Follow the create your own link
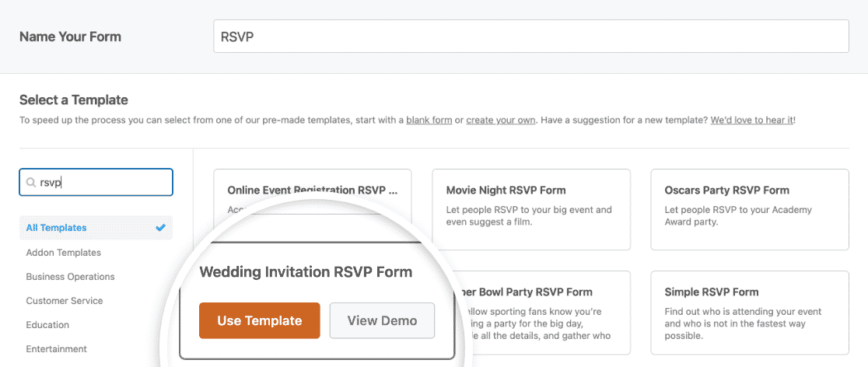868x367 pixels. (x=500, y=120)
